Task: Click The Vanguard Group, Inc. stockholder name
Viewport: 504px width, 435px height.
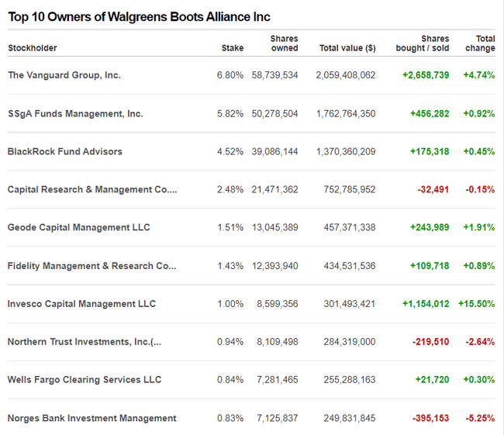Action: pyautogui.click(x=64, y=75)
